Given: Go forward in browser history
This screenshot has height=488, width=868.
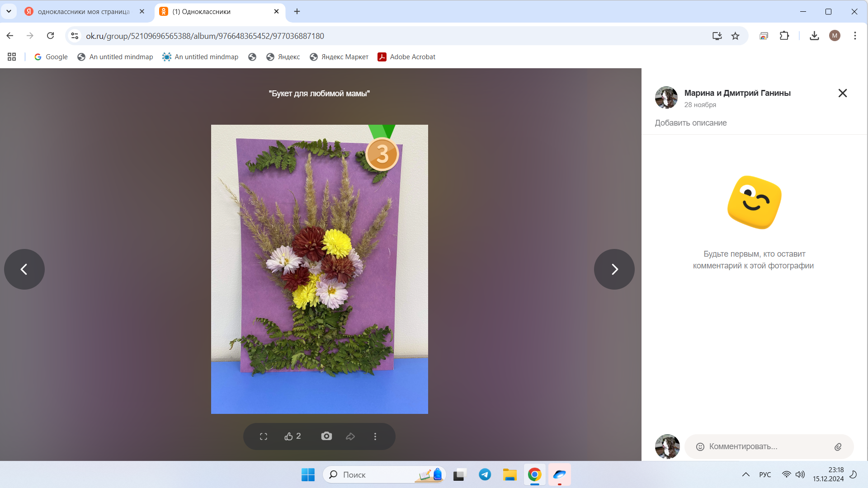Looking at the screenshot, I should 30,36.
